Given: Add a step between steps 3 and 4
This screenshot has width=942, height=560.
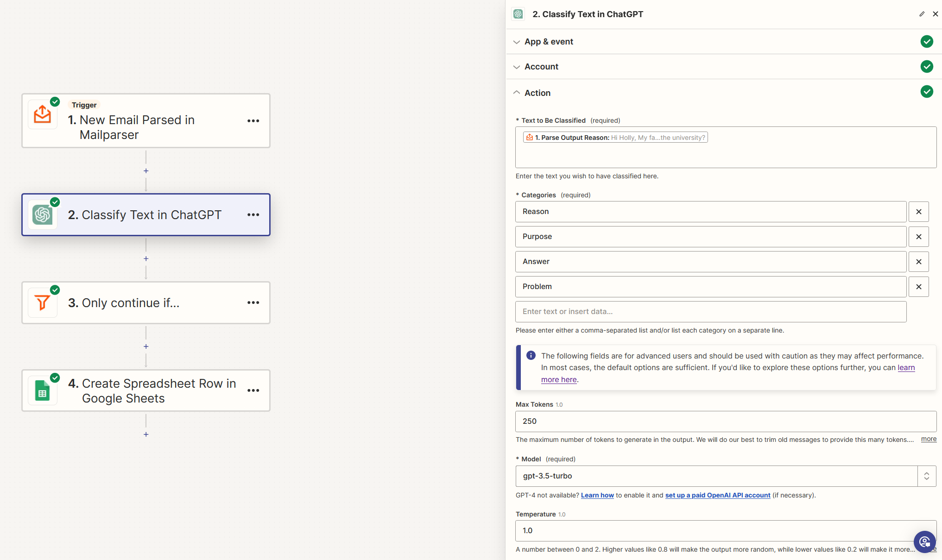Looking at the screenshot, I should pyautogui.click(x=146, y=346).
